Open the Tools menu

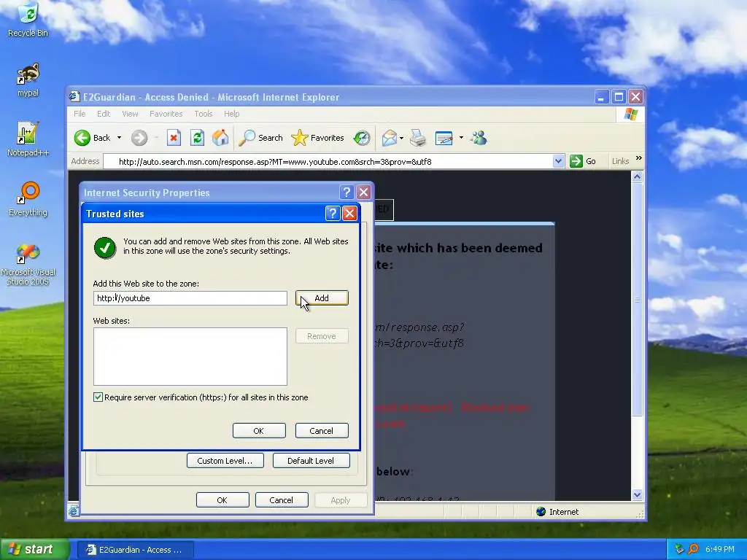[x=204, y=114]
